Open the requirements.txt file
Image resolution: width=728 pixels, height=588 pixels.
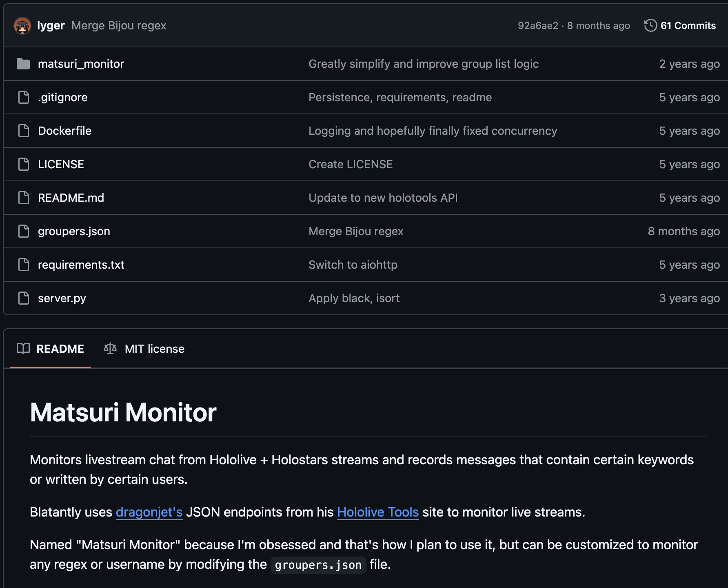click(81, 265)
